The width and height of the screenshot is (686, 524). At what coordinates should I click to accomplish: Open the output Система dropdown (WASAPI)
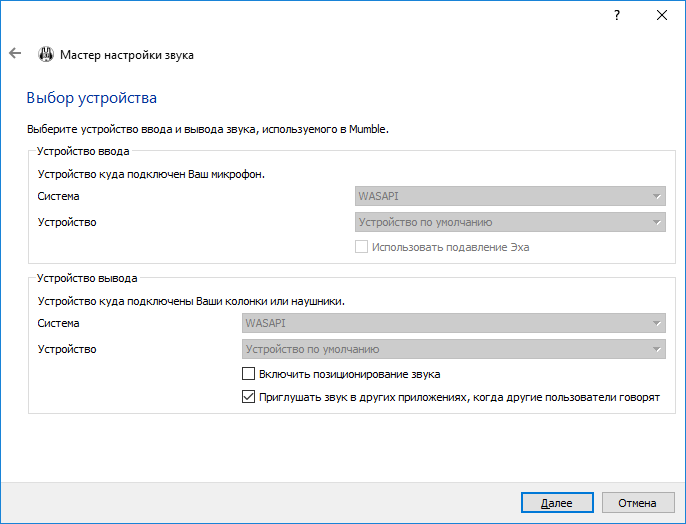(453, 323)
